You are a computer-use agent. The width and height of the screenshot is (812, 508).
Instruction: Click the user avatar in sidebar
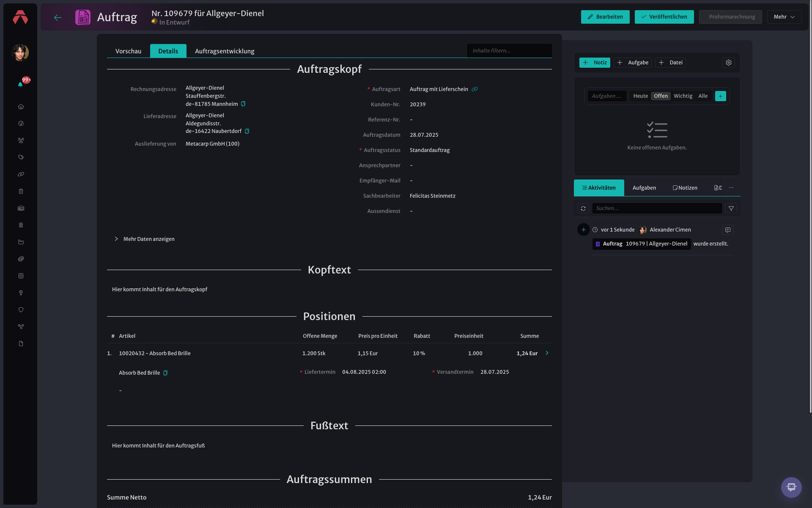[x=20, y=52]
